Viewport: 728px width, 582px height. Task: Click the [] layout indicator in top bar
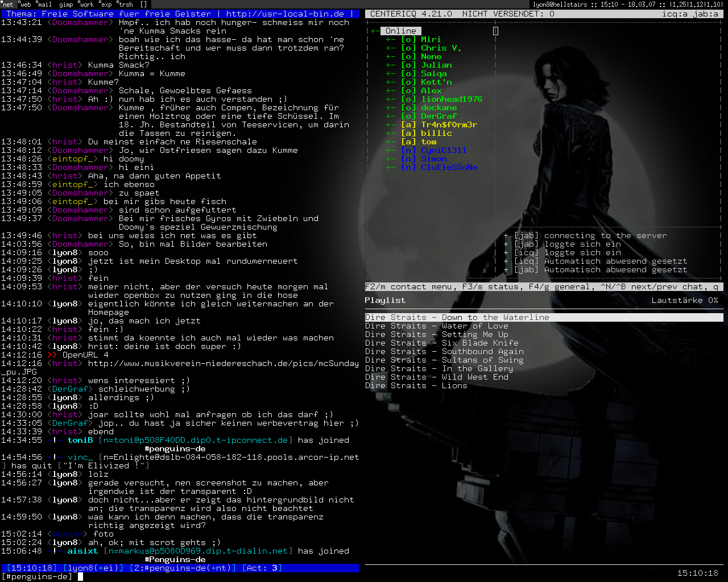tap(143, 5)
